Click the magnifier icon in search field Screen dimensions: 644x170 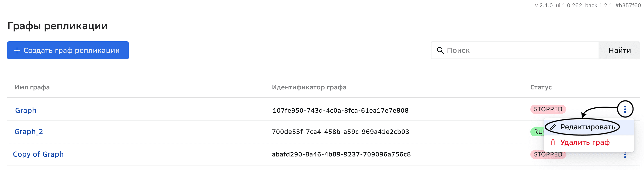[x=440, y=50]
